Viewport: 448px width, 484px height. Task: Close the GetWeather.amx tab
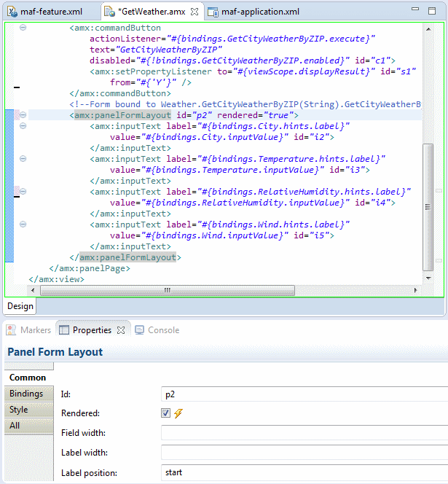click(194, 12)
